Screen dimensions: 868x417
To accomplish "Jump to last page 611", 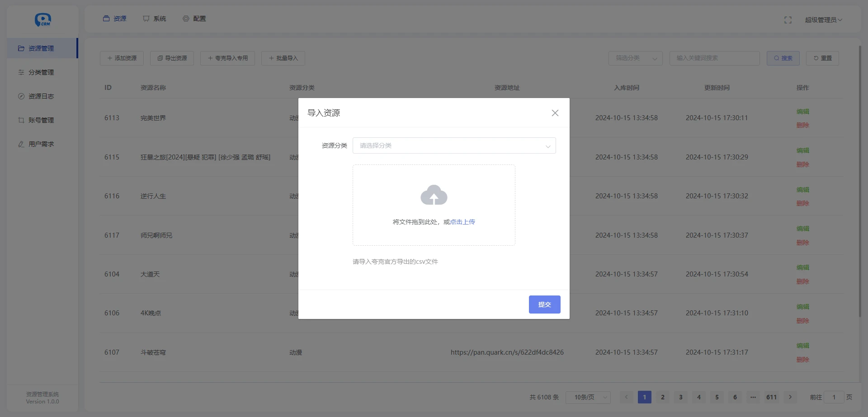I will click(x=772, y=397).
